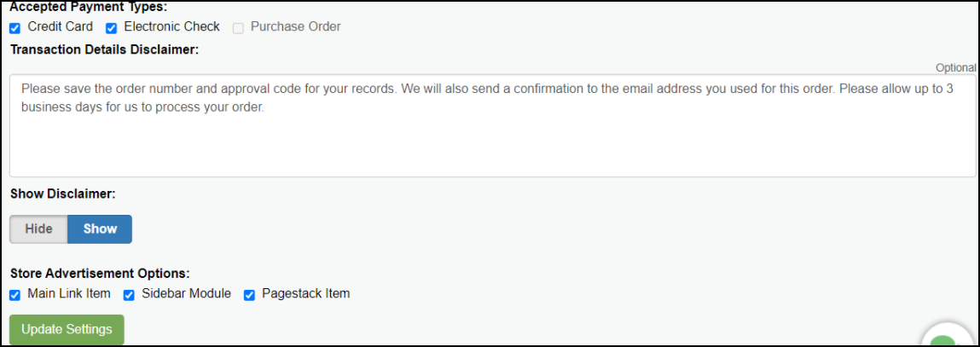Click the Electronic Check label text

tap(172, 27)
